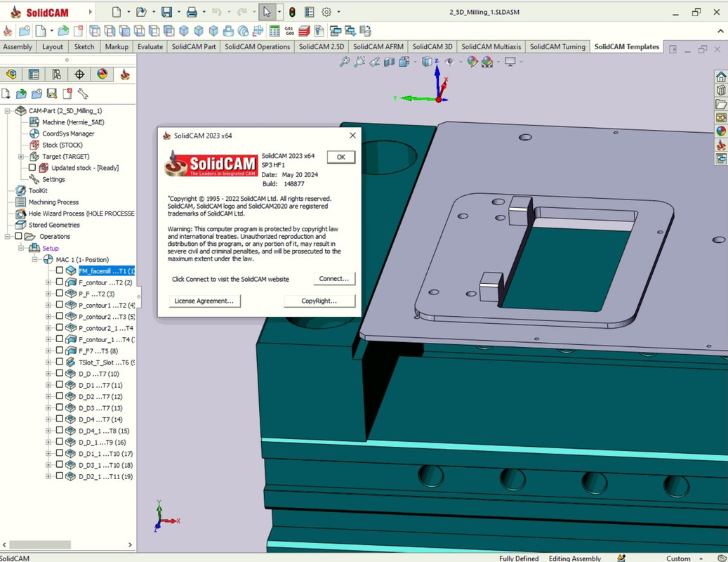Select the Stored Geometries tree item
This screenshot has height=562, width=728.
[x=54, y=225]
